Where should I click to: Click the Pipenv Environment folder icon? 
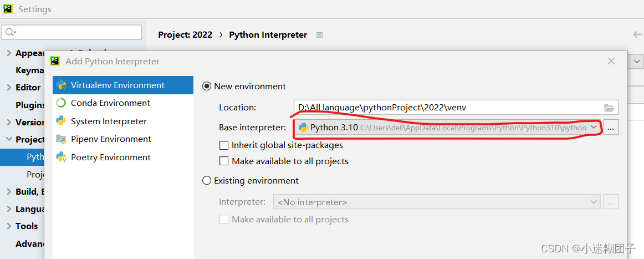(62, 139)
